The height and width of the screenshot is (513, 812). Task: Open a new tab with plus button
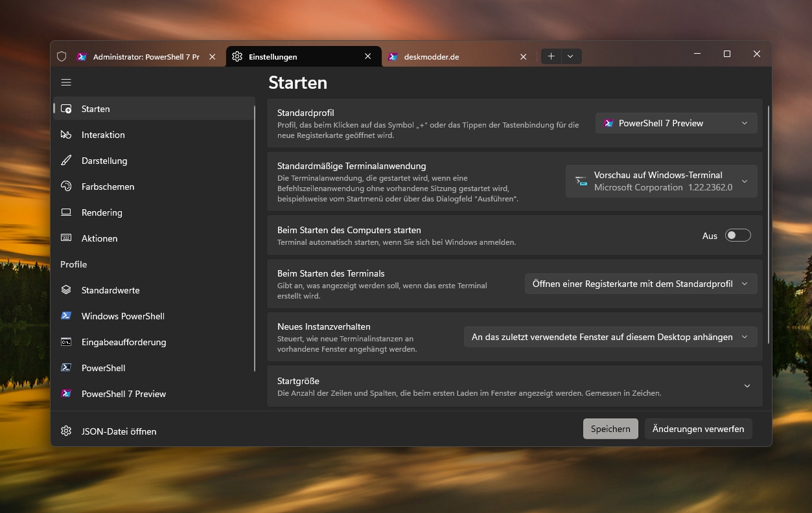click(551, 56)
